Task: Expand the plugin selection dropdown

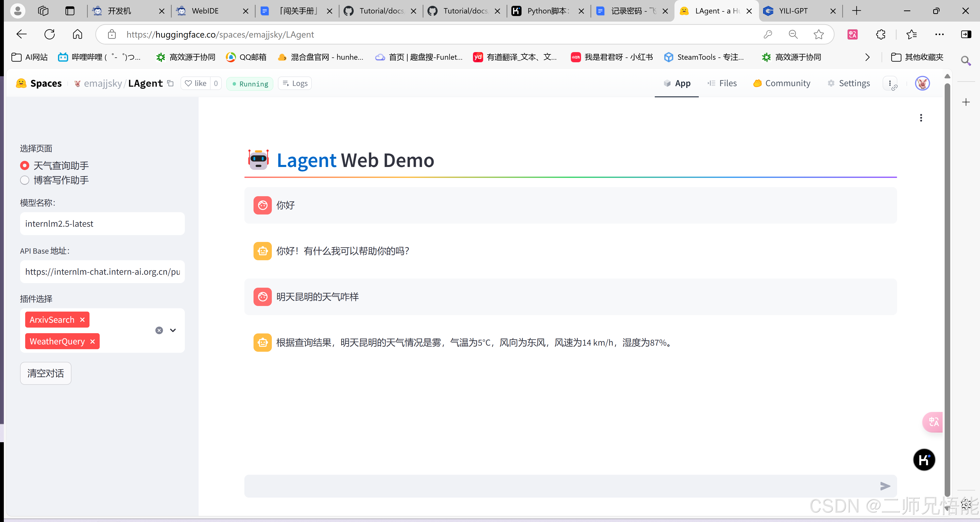Action: coord(173,330)
